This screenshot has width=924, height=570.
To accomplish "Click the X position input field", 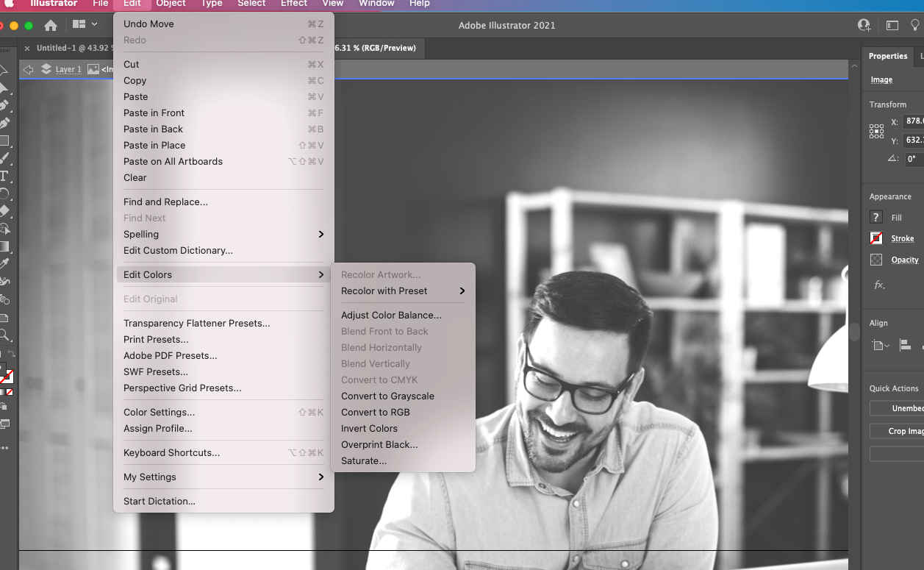I will click(x=913, y=121).
